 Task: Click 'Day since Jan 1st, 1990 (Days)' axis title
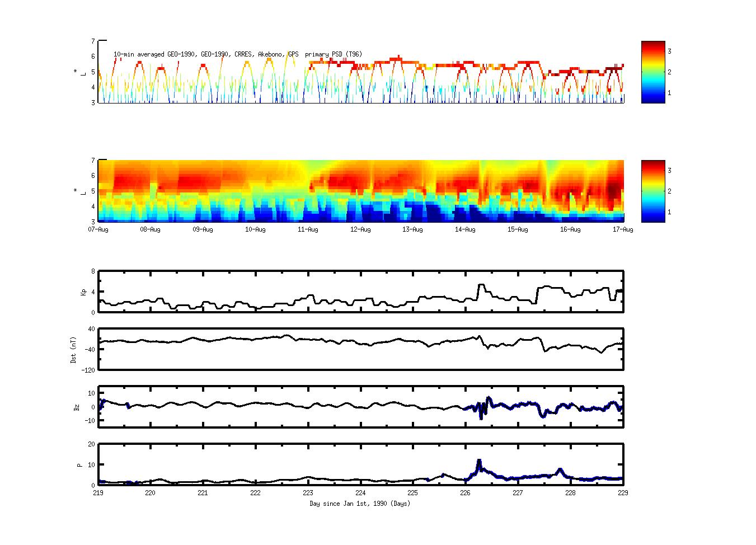[x=360, y=504]
